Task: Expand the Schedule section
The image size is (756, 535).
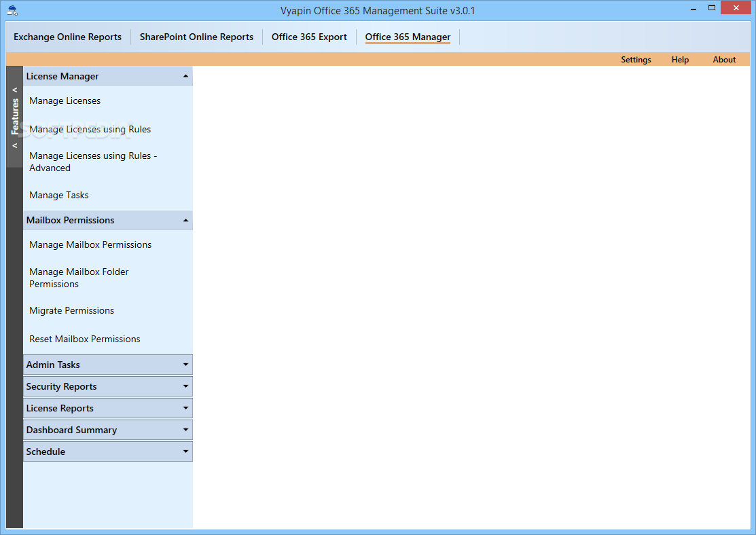Action: click(x=108, y=451)
